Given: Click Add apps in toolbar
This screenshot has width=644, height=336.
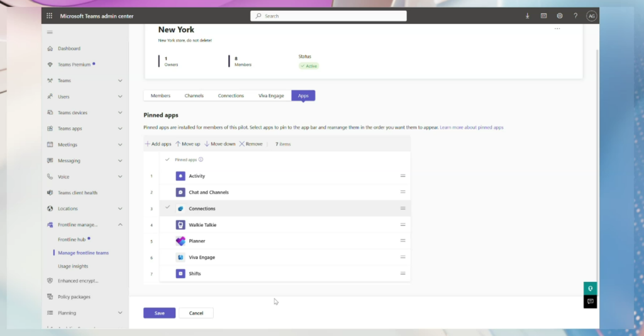Looking at the screenshot, I should pyautogui.click(x=158, y=144).
